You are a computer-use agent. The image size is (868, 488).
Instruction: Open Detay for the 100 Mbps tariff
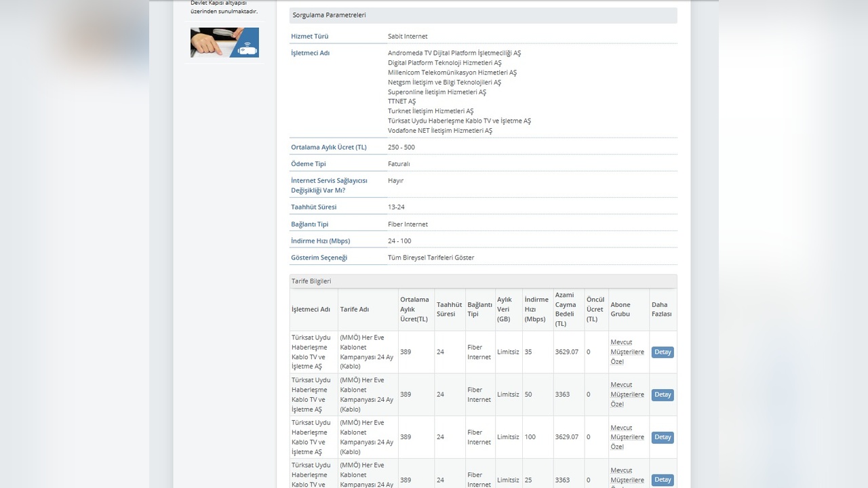pyautogui.click(x=663, y=437)
